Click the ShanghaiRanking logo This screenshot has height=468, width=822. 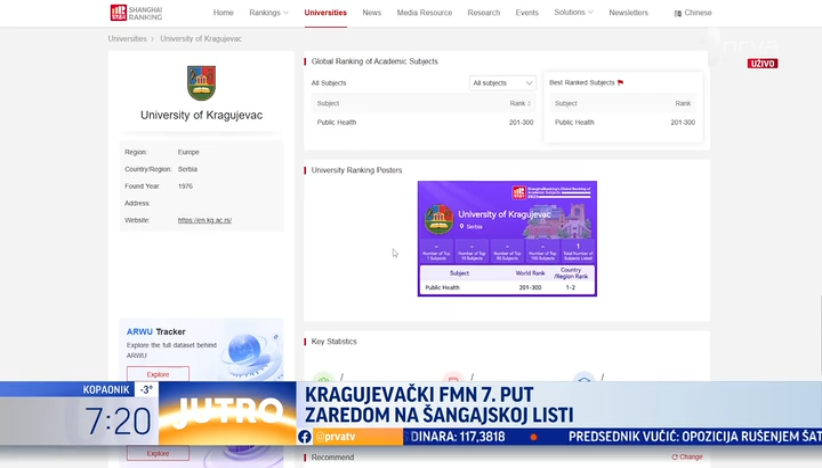136,13
